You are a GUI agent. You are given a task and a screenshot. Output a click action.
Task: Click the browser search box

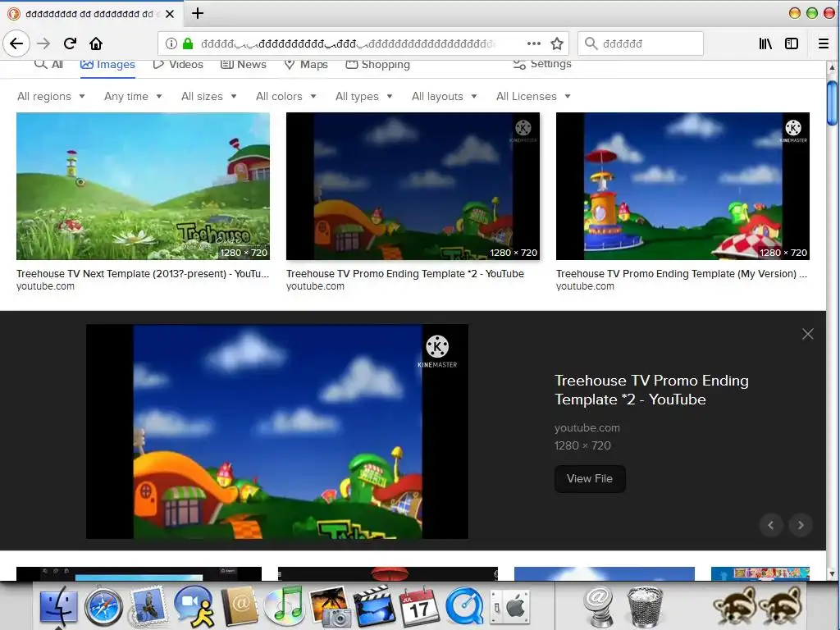pos(640,43)
